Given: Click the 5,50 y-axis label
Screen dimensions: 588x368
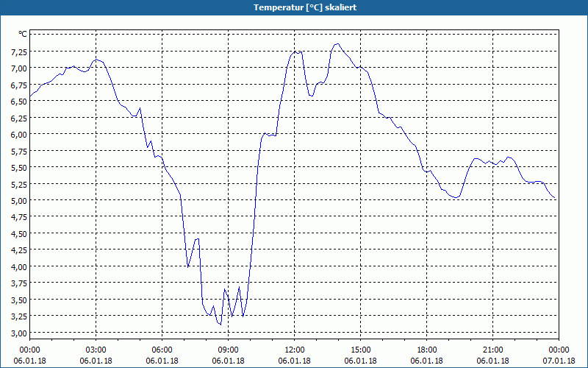Looking at the screenshot, I should 19,168.
